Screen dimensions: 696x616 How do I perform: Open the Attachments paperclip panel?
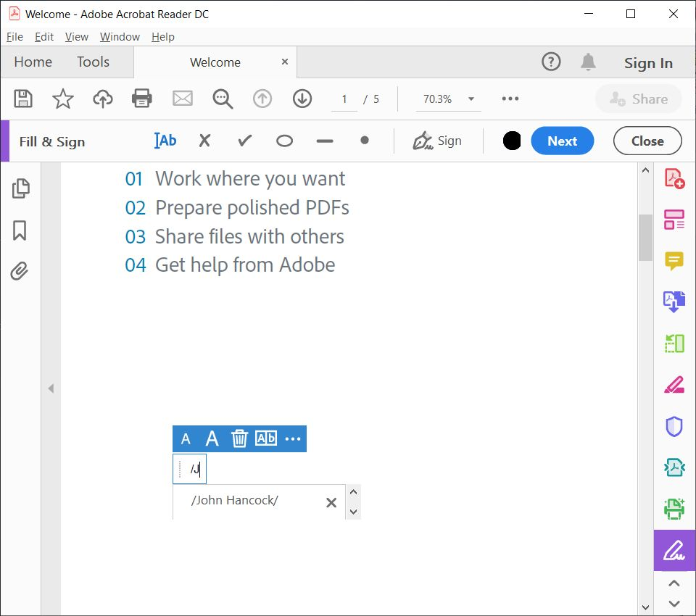click(x=20, y=272)
